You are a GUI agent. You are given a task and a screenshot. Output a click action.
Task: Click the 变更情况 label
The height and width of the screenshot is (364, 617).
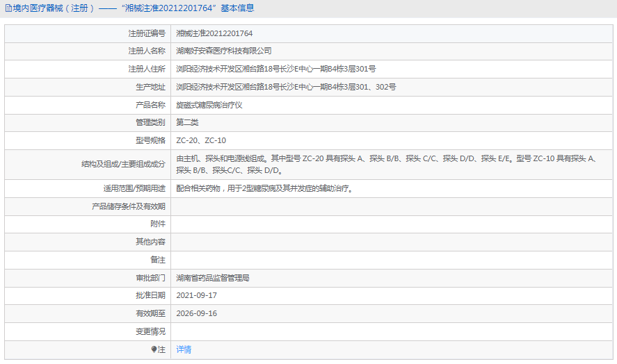(151, 331)
